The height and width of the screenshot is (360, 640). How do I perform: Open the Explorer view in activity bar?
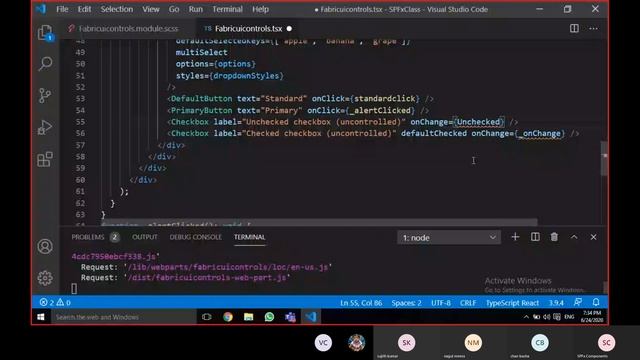click(x=45, y=33)
